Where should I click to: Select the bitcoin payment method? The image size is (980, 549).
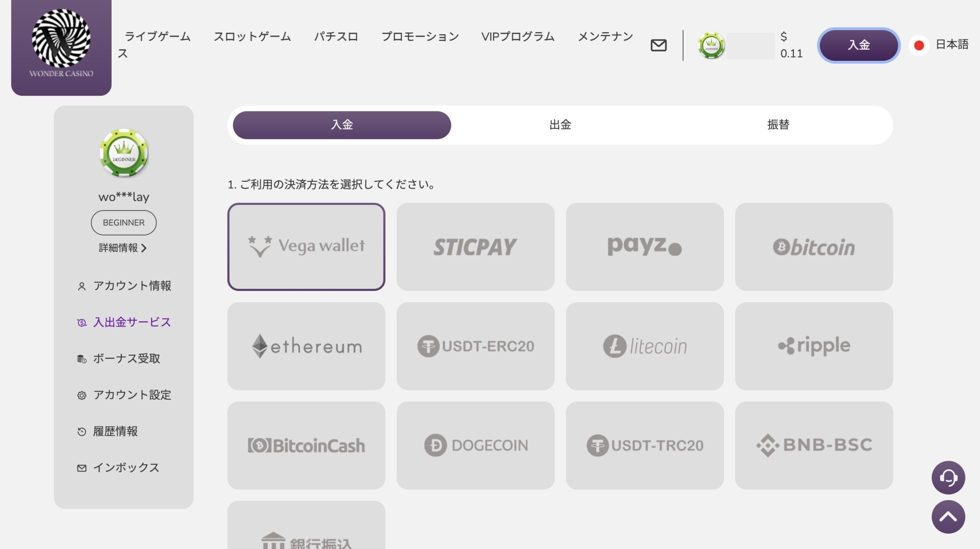[x=814, y=247]
